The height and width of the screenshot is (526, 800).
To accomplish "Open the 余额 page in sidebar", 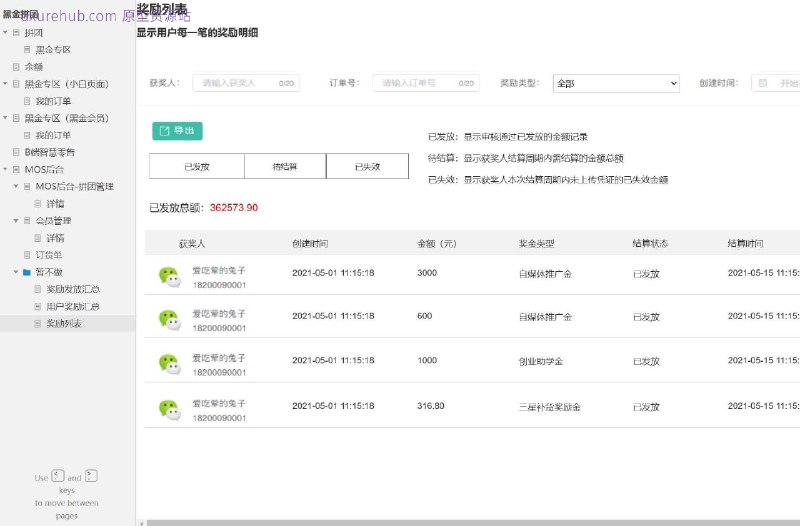I will coord(34,67).
